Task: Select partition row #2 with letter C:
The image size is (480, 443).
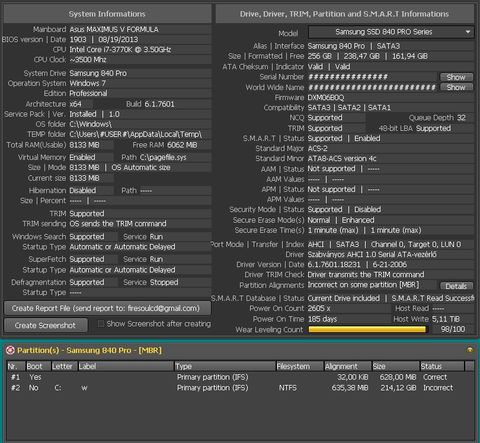Action: pyautogui.click(x=240, y=388)
